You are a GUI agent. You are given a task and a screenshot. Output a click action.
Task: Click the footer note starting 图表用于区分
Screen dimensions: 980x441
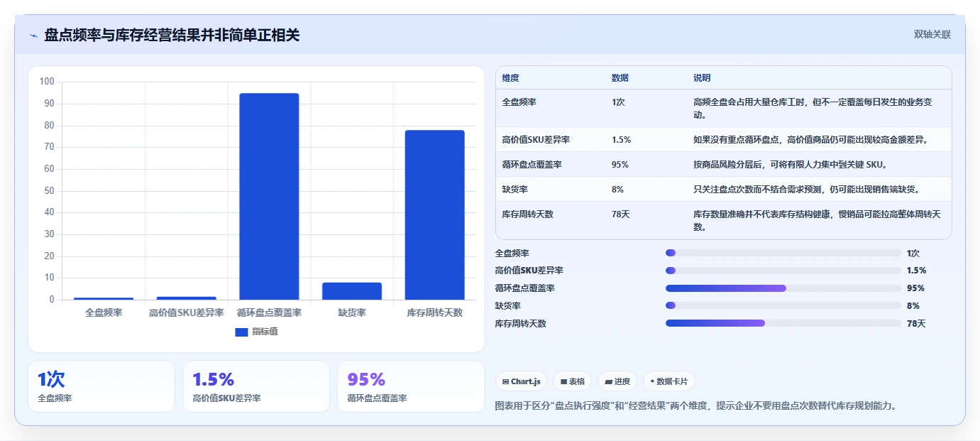coord(696,406)
